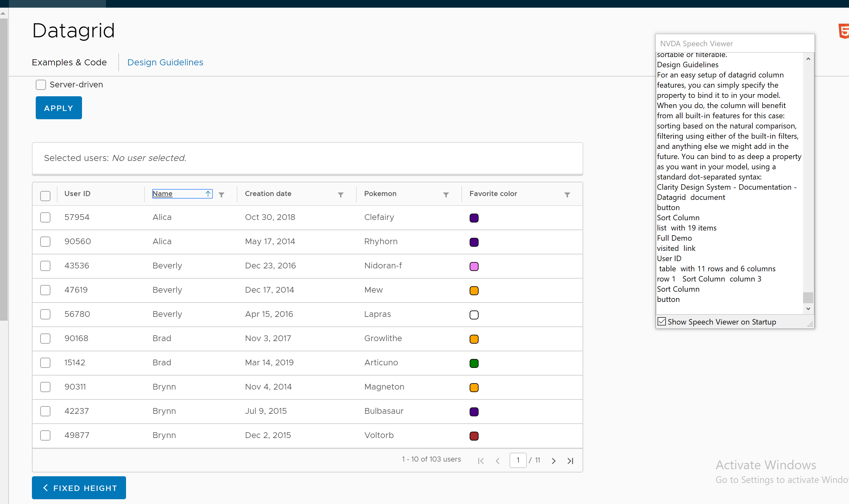Collapse the datagrid footer via Fixed Height chevron

pyautogui.click(x=46, y=487)
